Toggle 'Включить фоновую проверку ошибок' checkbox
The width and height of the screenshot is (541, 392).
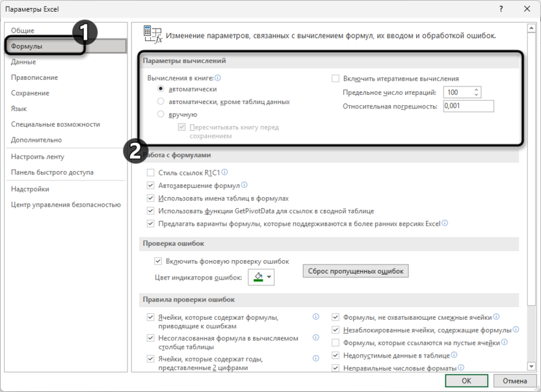coord(158,261)
